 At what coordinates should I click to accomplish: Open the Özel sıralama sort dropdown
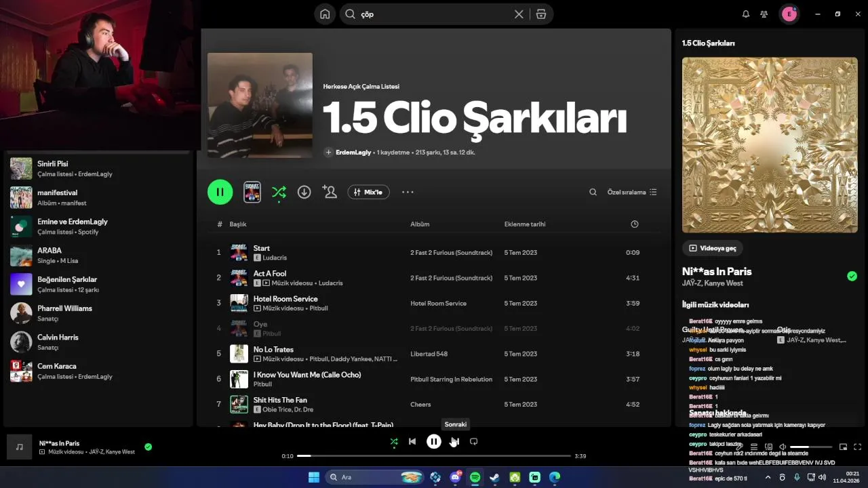632,192
